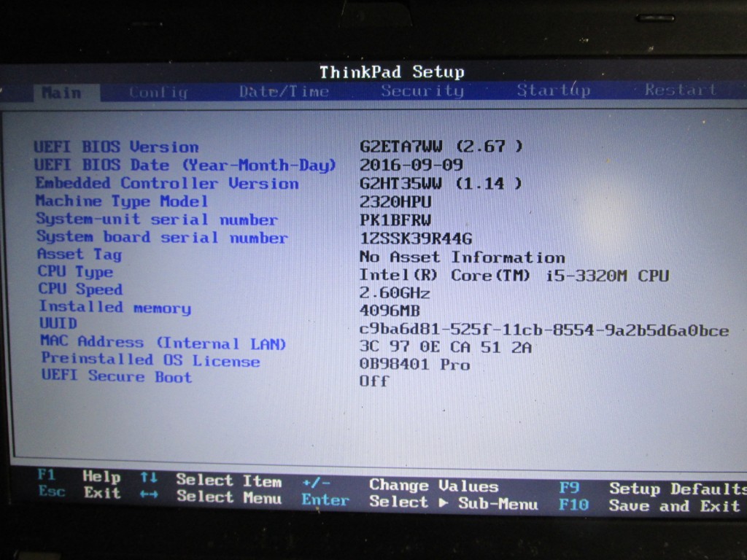Screen dimensions: 747x560
Task: Click the Machine Type Model label
Action: (x=122, y=201)
